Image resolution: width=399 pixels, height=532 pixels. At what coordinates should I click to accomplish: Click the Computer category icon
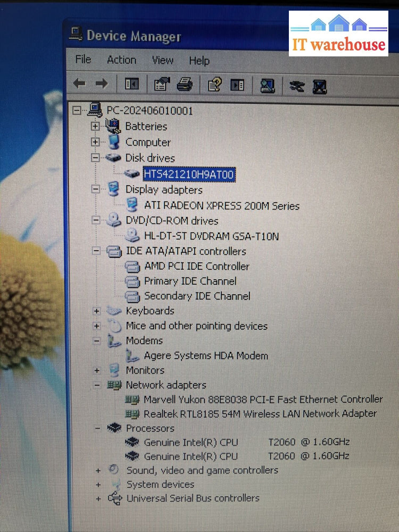[114, 142]
